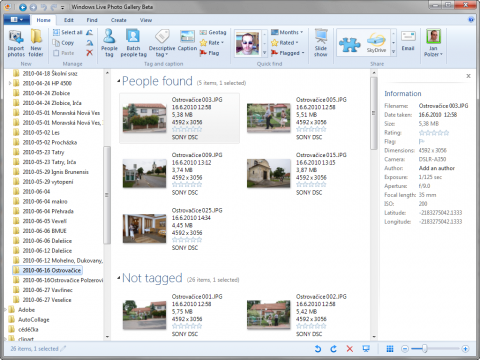Collapse the Not tagged group
480x360 pixels.
[119, 278]
